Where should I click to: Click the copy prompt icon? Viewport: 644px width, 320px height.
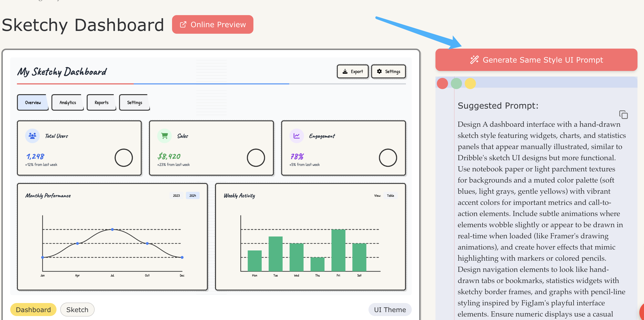coord(623,114)
